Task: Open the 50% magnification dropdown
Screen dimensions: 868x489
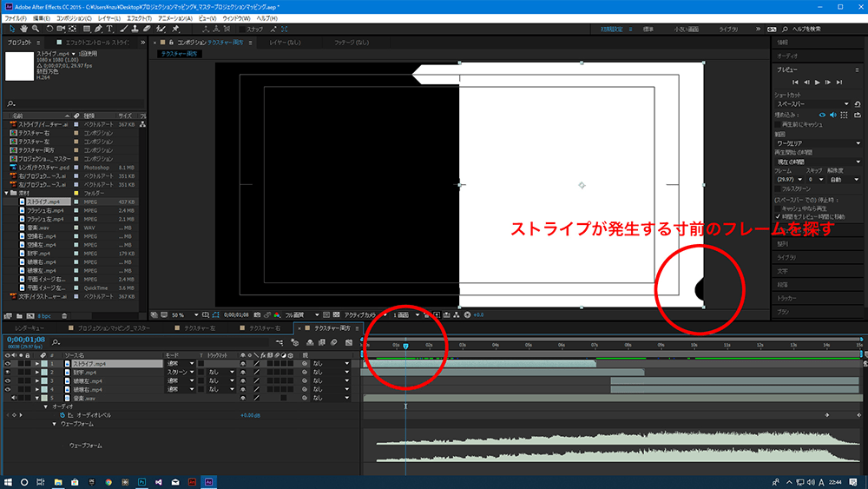Action: 179,314
